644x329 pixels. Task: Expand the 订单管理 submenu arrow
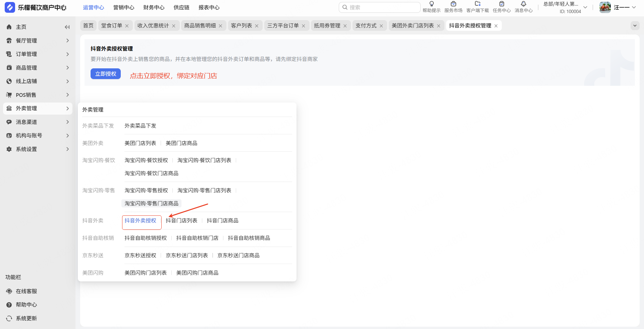pyautogui.click(x=67, y=54)
